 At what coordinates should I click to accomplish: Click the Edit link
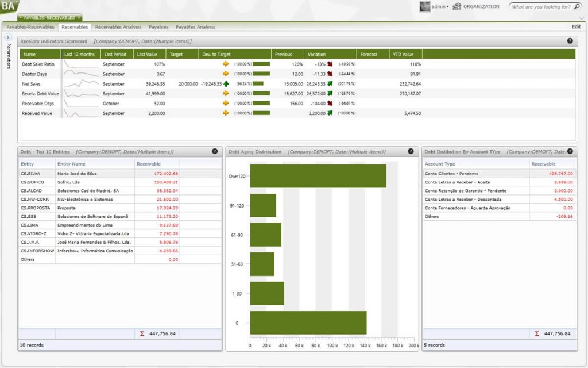pyautogui.click(x=576, y=26)
